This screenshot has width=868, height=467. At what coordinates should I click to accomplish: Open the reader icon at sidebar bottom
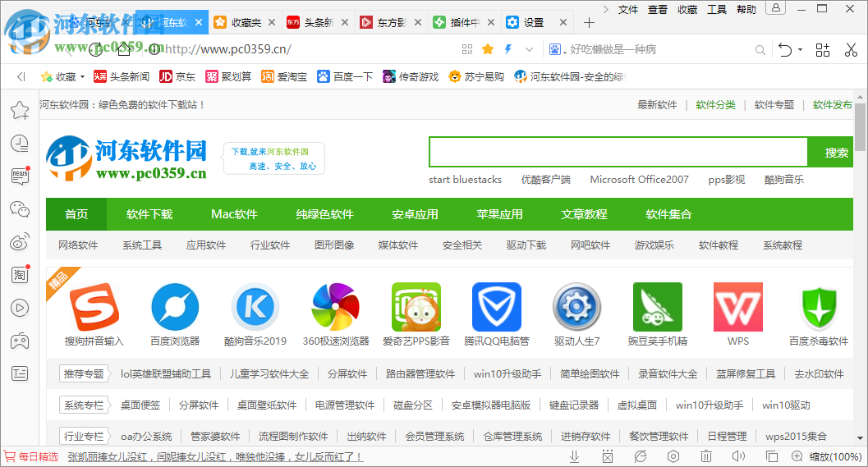pos(20,373)
